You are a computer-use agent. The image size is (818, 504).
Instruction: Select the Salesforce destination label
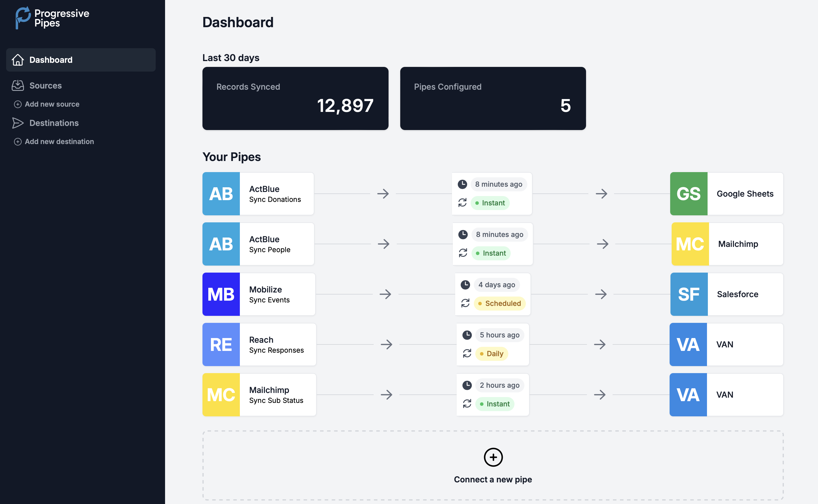point(737,294)
